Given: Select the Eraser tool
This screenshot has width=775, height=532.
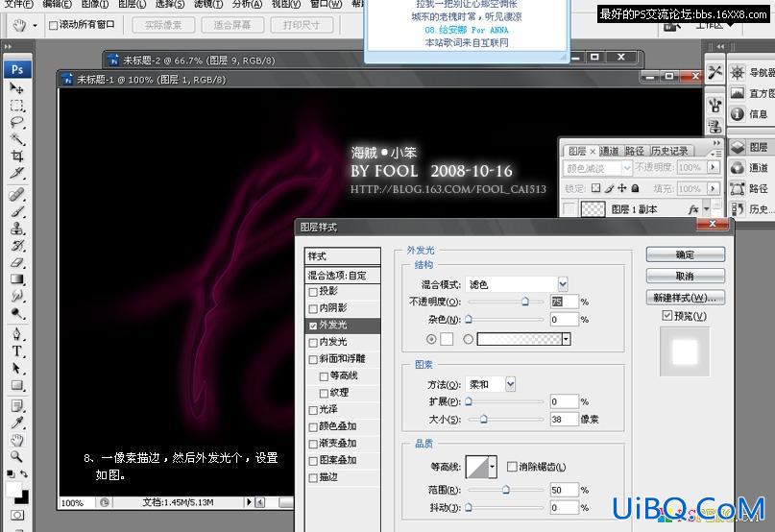Looking at the screenshot, I should (16, 262).
